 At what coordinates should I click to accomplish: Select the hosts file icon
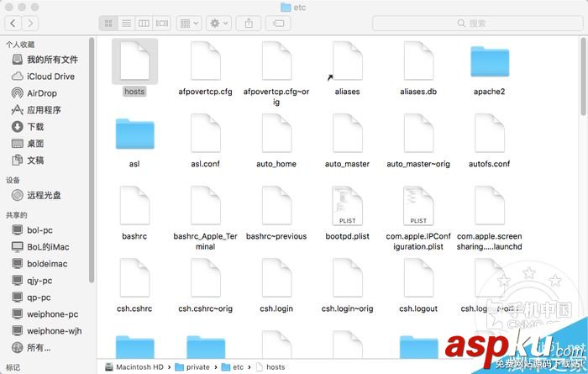(x=134, y=61)
